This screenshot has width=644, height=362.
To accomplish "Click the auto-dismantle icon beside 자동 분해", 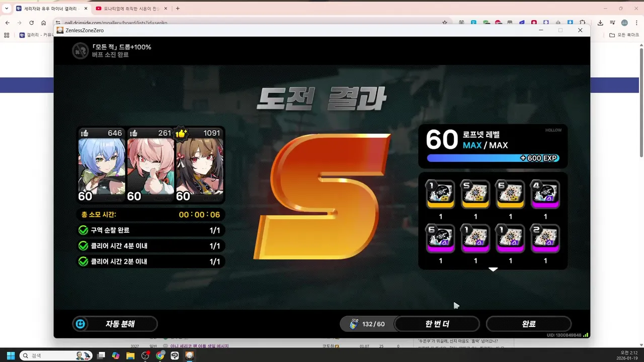I will tap(80, 324).
